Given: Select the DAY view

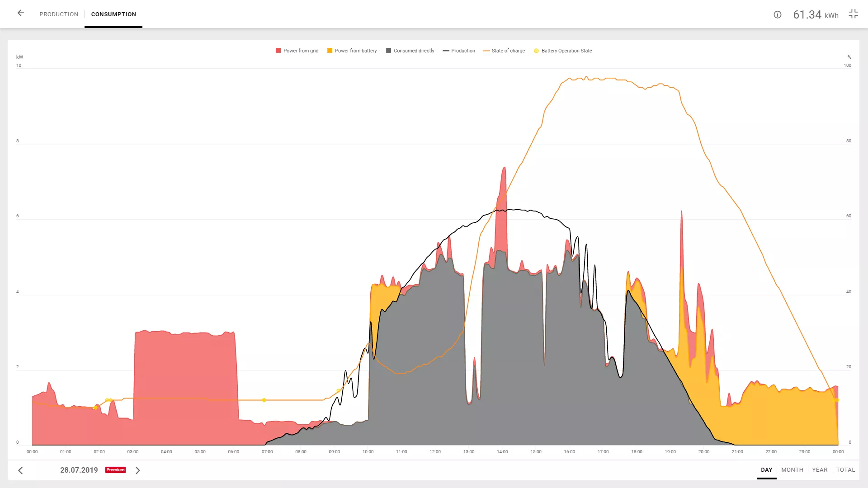Looking at the screenshot, I should click(x=767, y=470).
